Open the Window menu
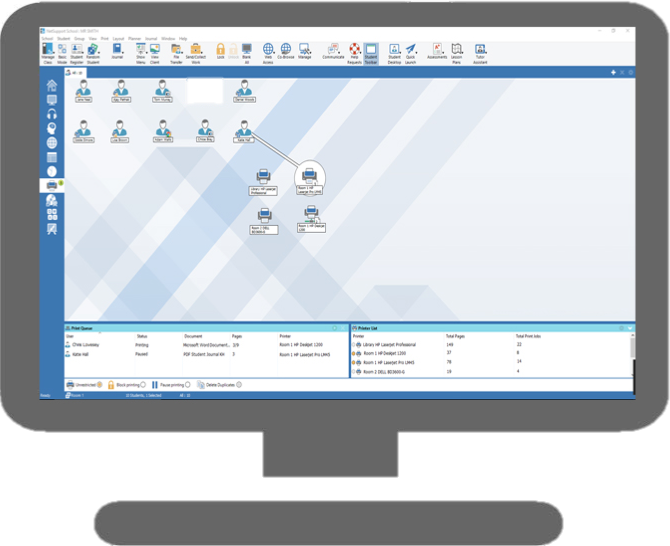The image size is (670, 546). (167, 38)
